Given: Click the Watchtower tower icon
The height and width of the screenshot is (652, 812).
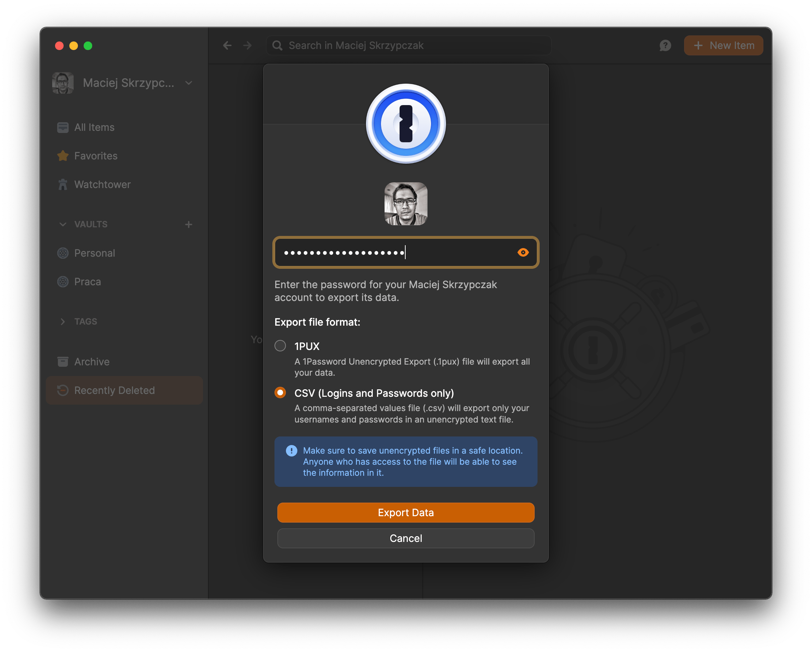Looking at the screenshot, I should [x=63, y=184].
